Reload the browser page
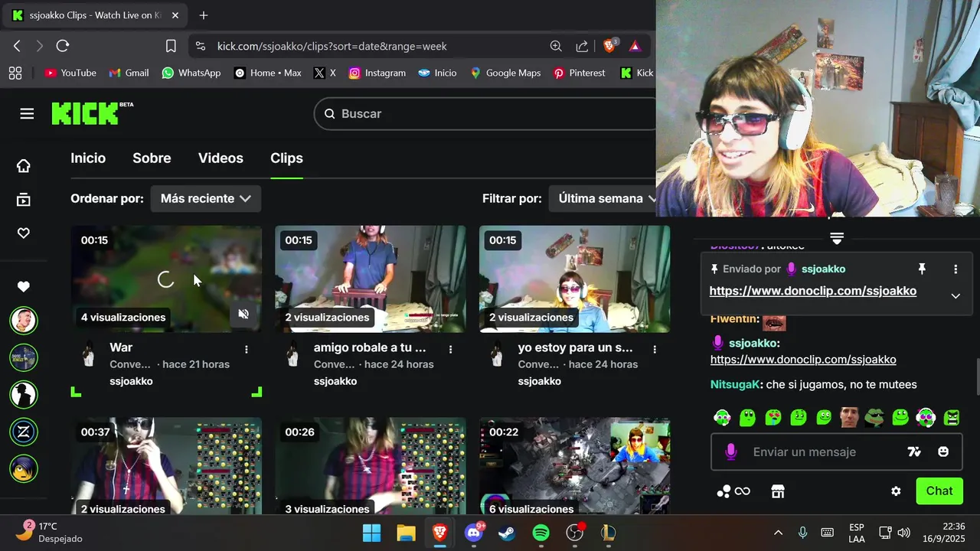The height and width of the screenshot is (551, 980). [63, 46]
